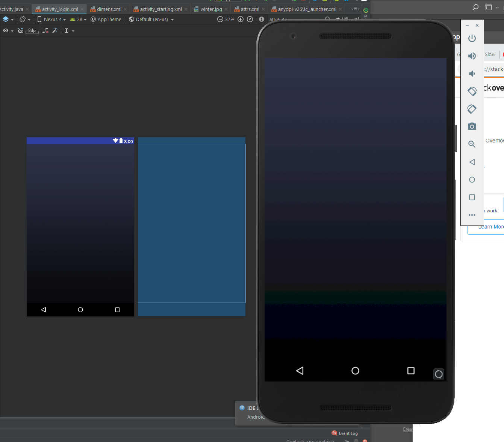504x442 pixels.
Task: Take an emulator screenshot with camera icon
Action: pos(472,127)
